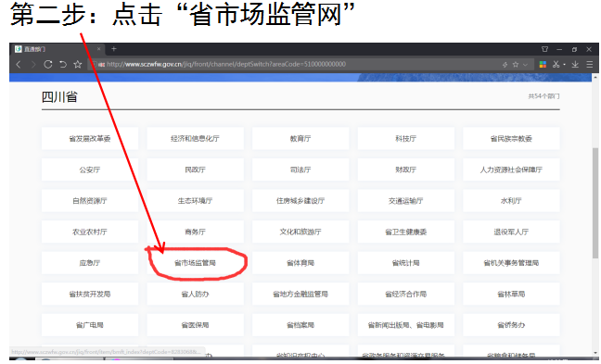Expand the address bar dropdown chevron
This screenshot has height=364, width=601.
pyautogui.click(x=526, y=64)
